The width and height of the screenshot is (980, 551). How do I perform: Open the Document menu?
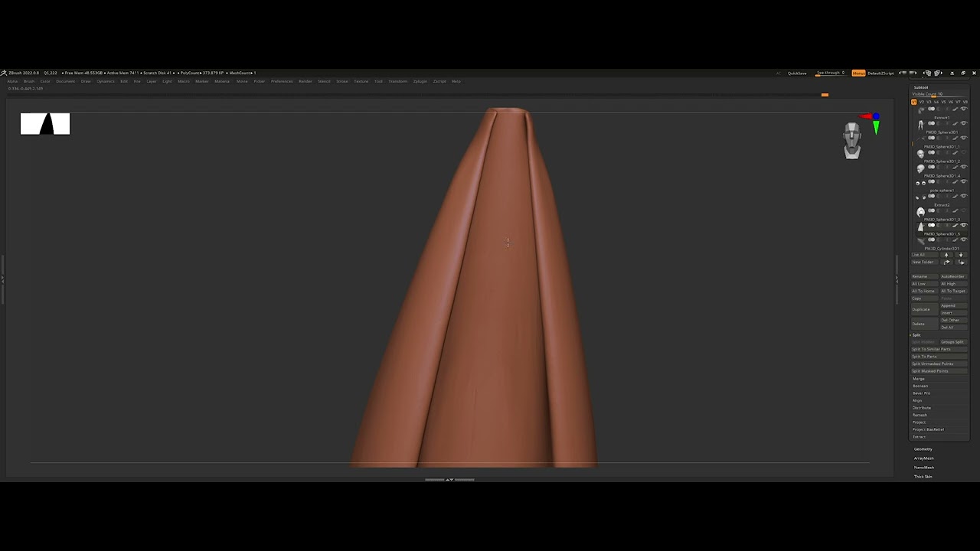65,81
